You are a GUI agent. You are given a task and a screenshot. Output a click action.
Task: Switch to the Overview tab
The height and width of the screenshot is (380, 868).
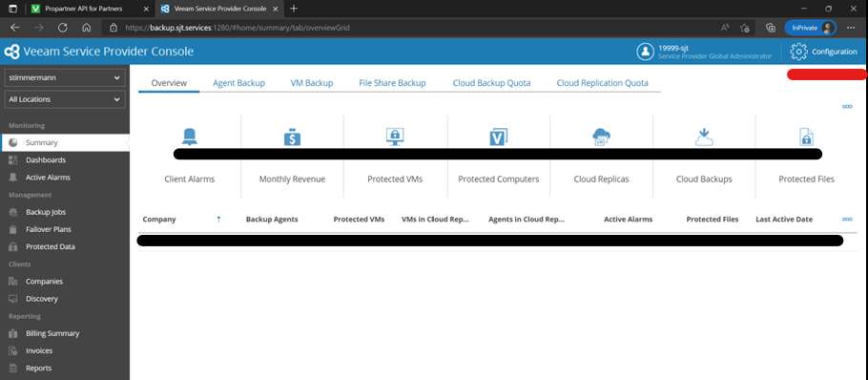pyautogui.click(x=169, y=83)
